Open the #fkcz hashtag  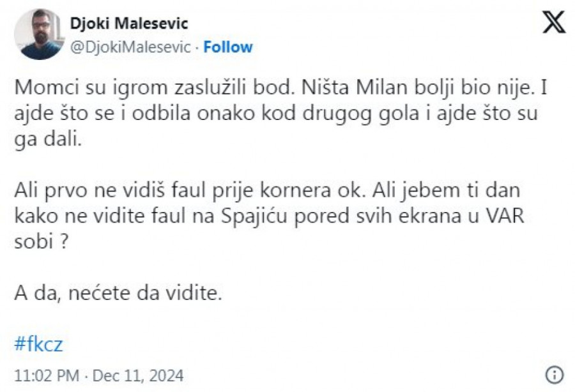click(x=38, y=345)
